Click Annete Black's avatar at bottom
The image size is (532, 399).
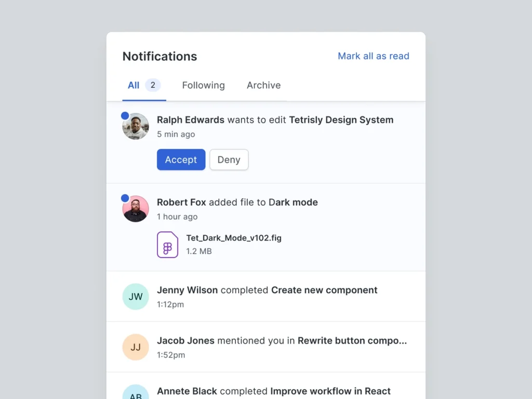pos(136,393)
